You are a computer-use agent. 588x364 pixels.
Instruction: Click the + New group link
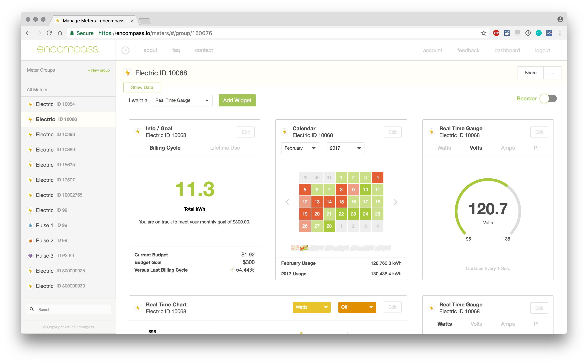(x=99, y=70)
